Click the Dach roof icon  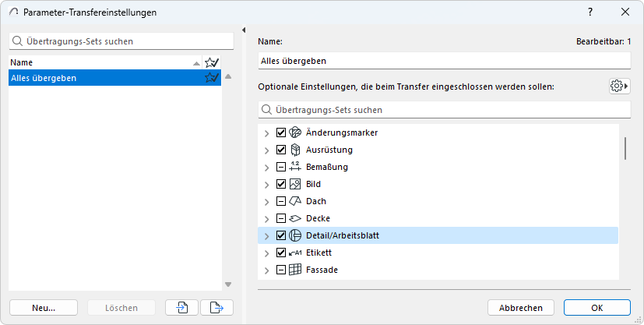(295, 201)
